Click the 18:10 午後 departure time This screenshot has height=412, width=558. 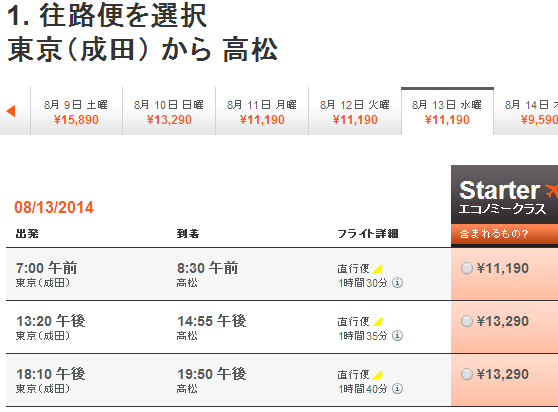coord(51,374)
